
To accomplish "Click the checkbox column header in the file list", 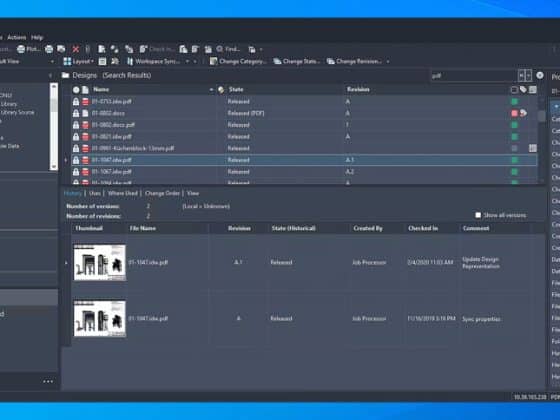I will [514, 90].
